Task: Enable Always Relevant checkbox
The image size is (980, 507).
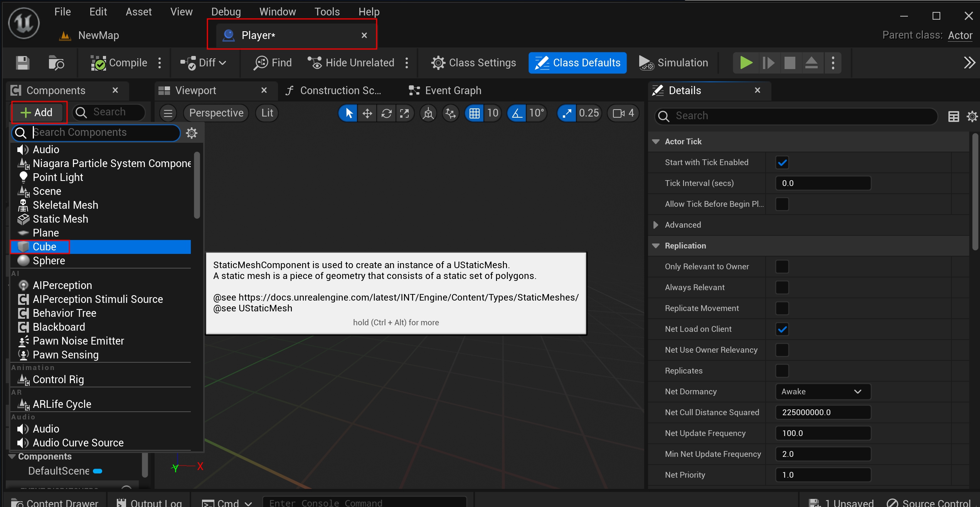Action: tap(782, 287)
